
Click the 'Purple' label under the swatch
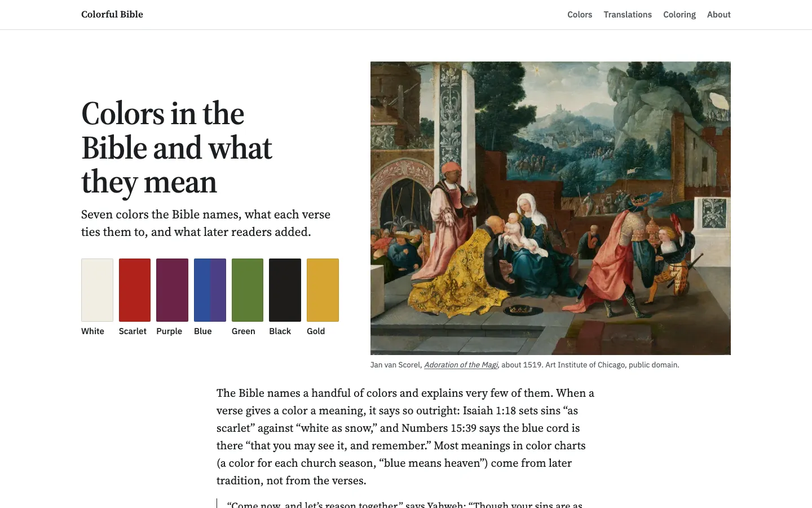point(169,331)
